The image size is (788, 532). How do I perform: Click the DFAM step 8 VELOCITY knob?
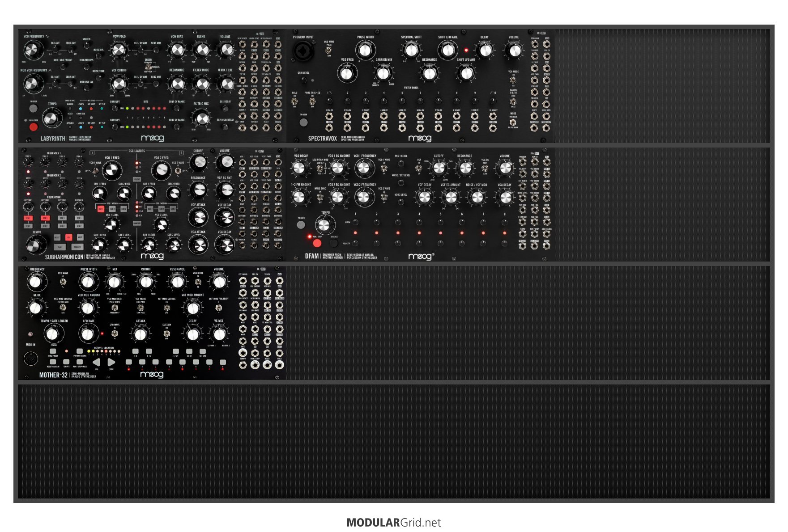coord(505,243)
